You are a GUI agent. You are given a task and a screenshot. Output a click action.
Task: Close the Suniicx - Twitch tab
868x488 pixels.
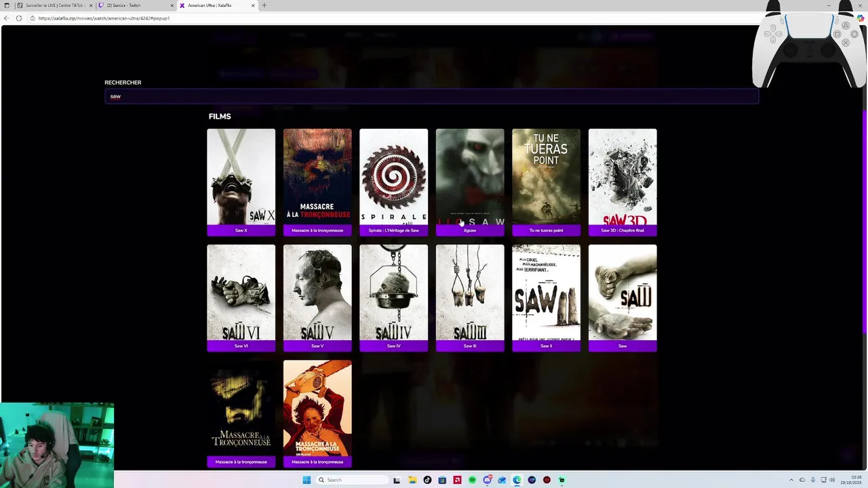coord(172,5)
